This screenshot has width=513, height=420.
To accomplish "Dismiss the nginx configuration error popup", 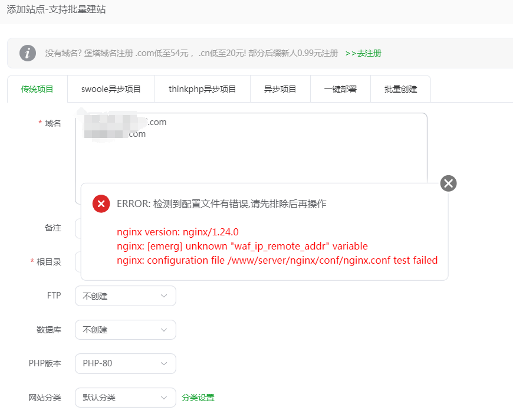I will pos(448,183).
